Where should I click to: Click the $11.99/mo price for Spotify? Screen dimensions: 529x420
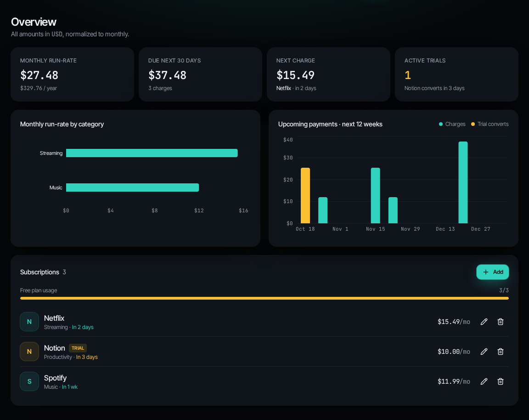(454, 381)
